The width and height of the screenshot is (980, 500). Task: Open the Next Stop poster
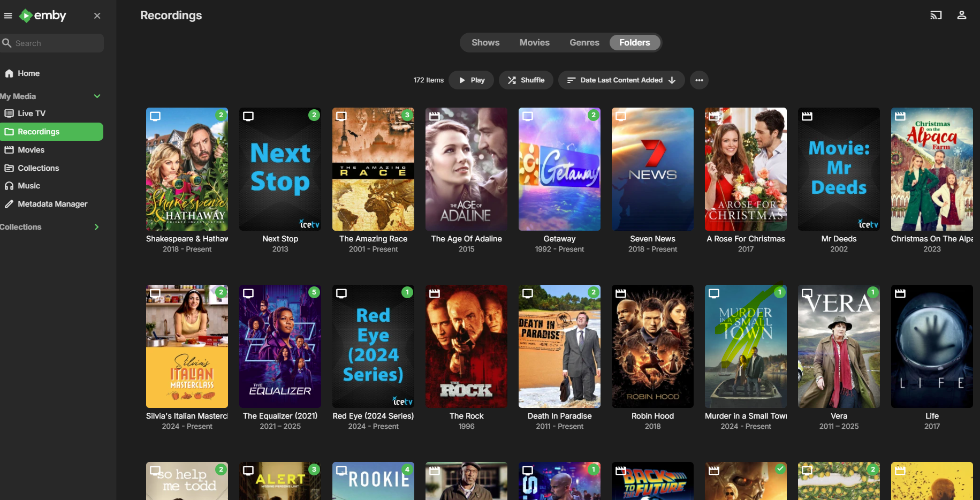(280, 169)
